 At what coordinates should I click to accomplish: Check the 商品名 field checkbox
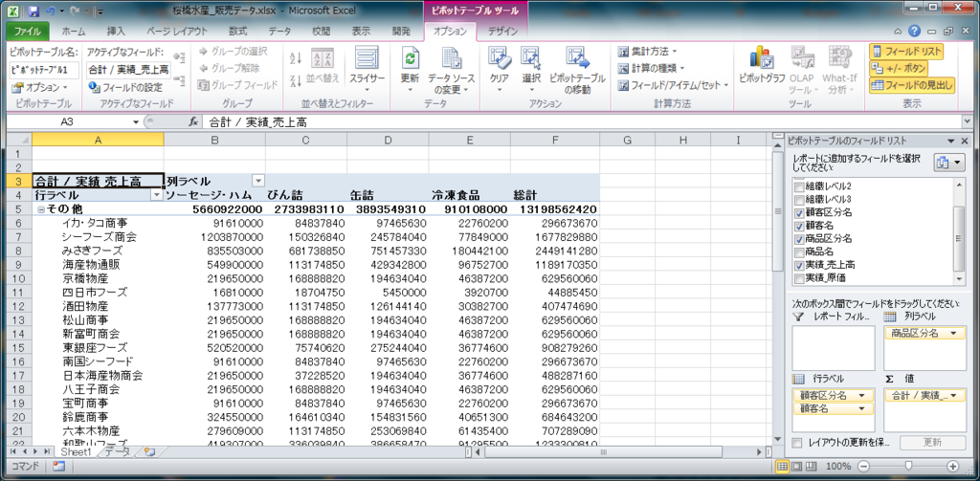tap(799, 251)
